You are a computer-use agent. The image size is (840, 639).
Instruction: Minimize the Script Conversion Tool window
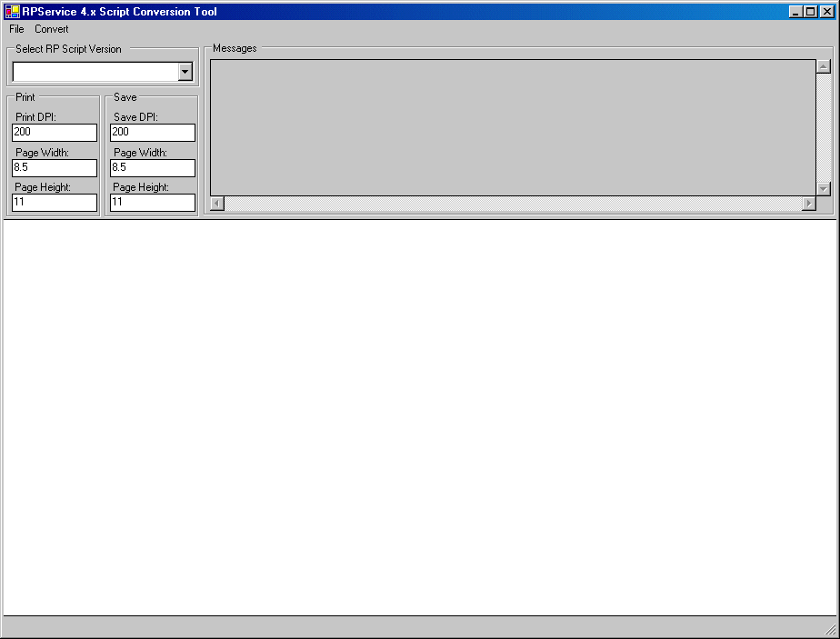coord(795,11)
